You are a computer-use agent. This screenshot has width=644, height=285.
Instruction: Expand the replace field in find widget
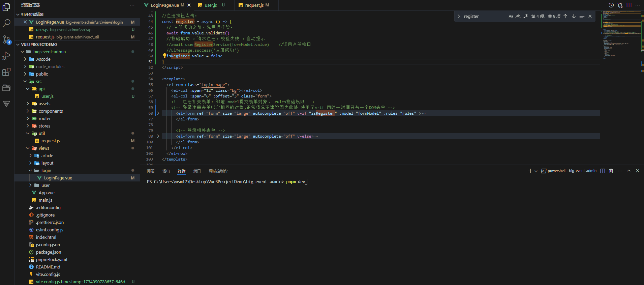(x=459, y=16)
